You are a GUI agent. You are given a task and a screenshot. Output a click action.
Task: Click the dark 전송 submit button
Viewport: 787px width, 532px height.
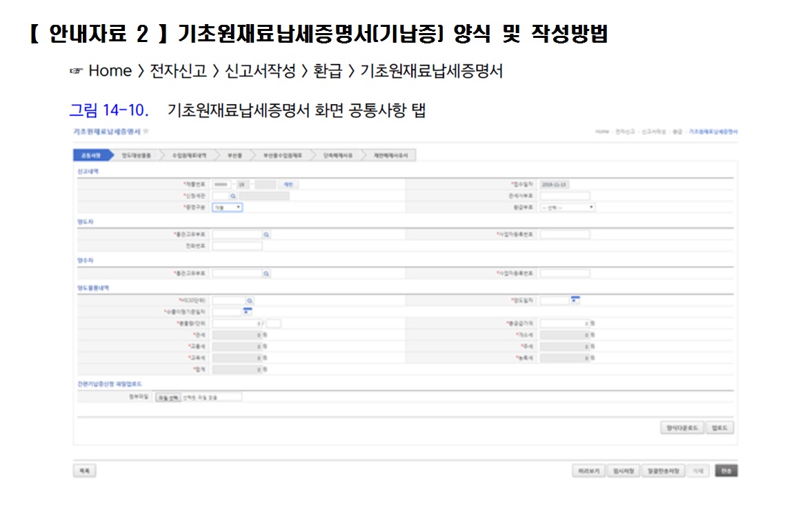726,471
